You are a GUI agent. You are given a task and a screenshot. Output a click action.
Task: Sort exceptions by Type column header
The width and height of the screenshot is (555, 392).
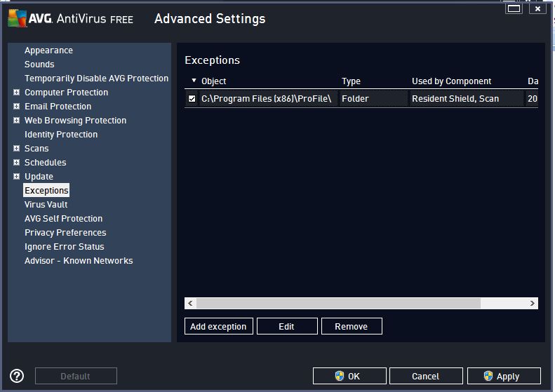(351, 81)
